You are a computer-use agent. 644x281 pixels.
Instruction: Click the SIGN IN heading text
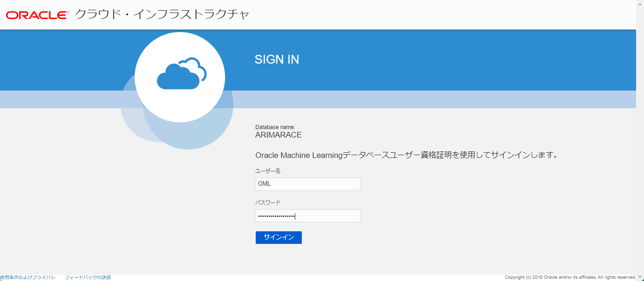(x=277, y=59)
